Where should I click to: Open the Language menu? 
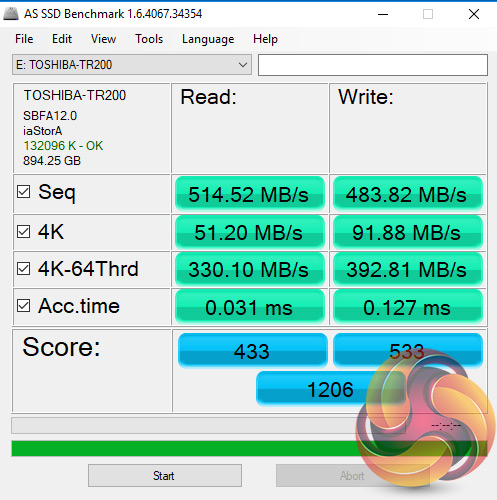tap(208, 39)
